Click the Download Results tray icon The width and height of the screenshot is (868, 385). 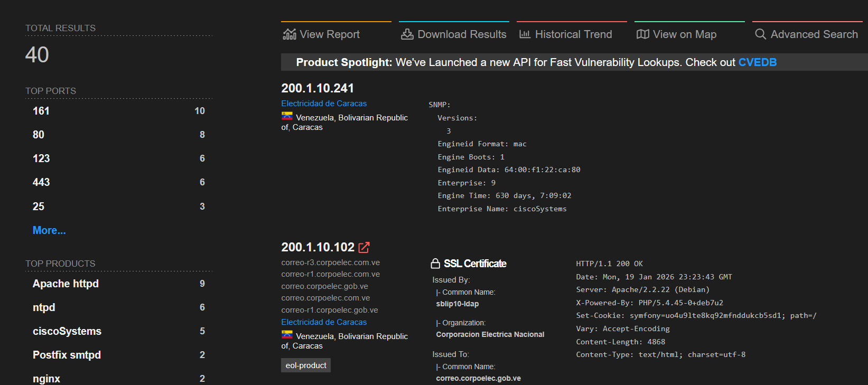point(407,34)
